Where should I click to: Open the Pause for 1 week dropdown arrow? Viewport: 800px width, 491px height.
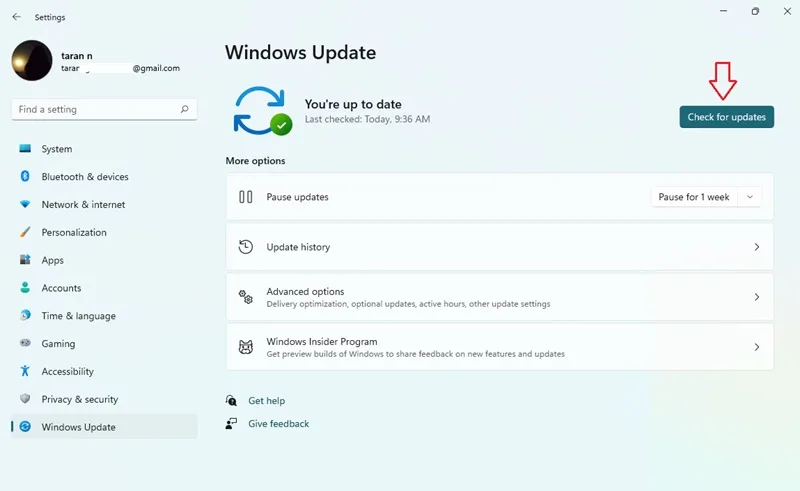pyautogui.click(x=749, y=197)
